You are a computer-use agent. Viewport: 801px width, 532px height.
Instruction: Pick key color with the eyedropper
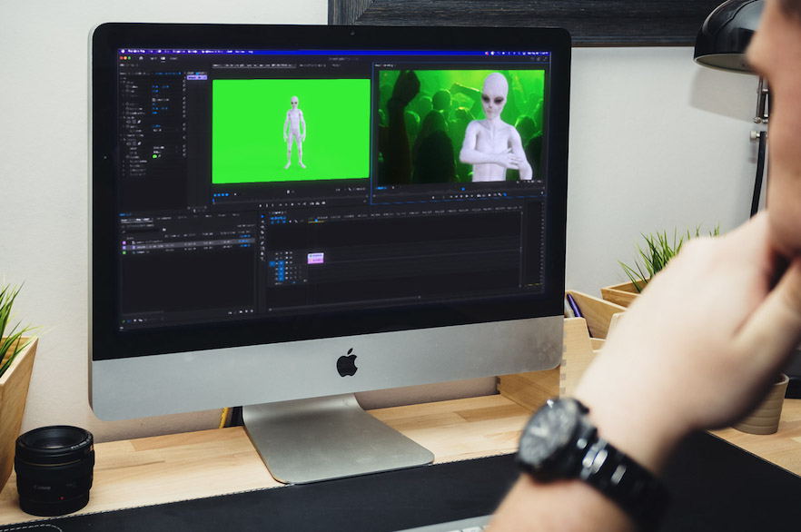(160, 156)
